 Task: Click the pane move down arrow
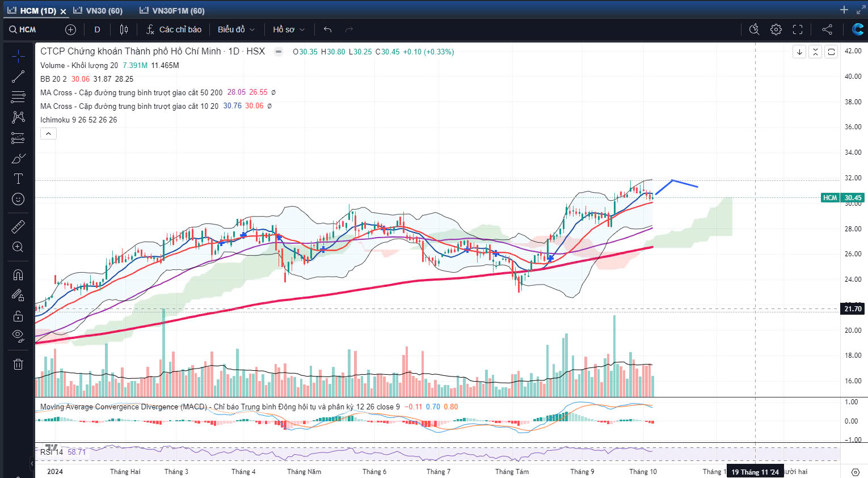[799, 52]
